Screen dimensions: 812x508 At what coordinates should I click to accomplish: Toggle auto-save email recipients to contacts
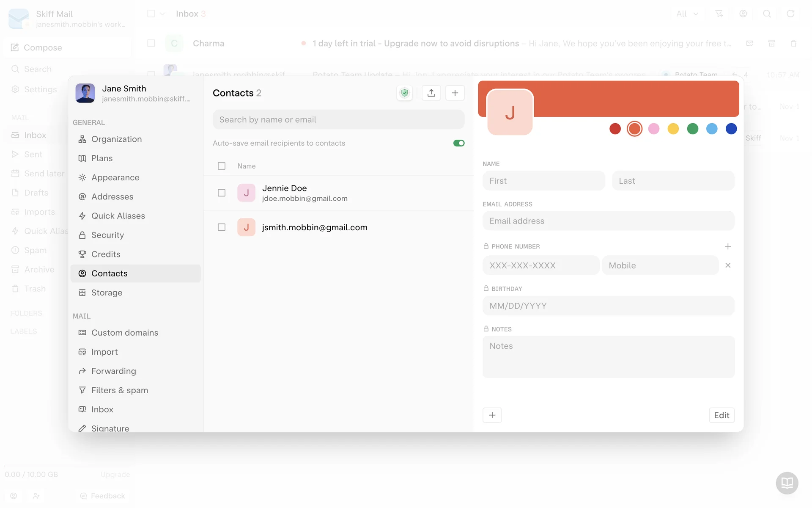point(459,143)
